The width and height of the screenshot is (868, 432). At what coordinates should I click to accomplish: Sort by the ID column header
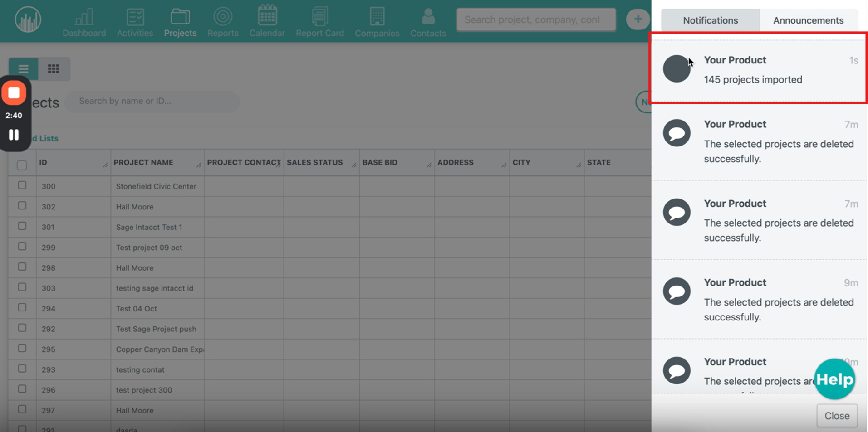43,163
